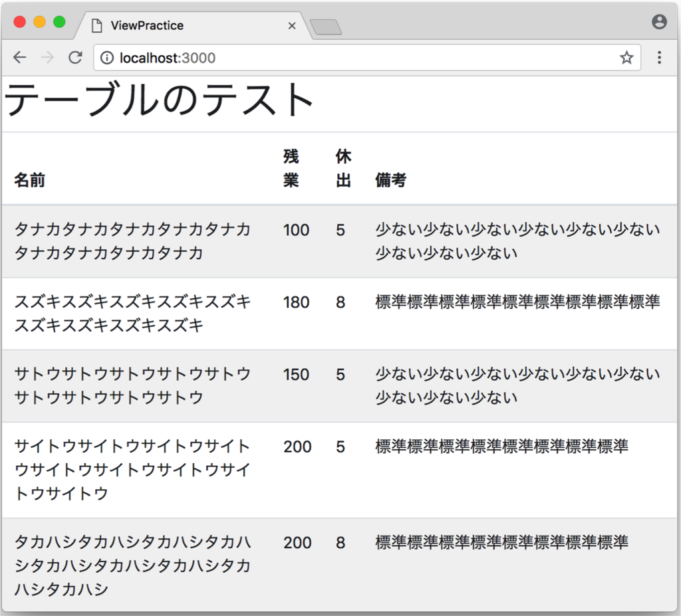Navigate back using the back arrow

19,57
